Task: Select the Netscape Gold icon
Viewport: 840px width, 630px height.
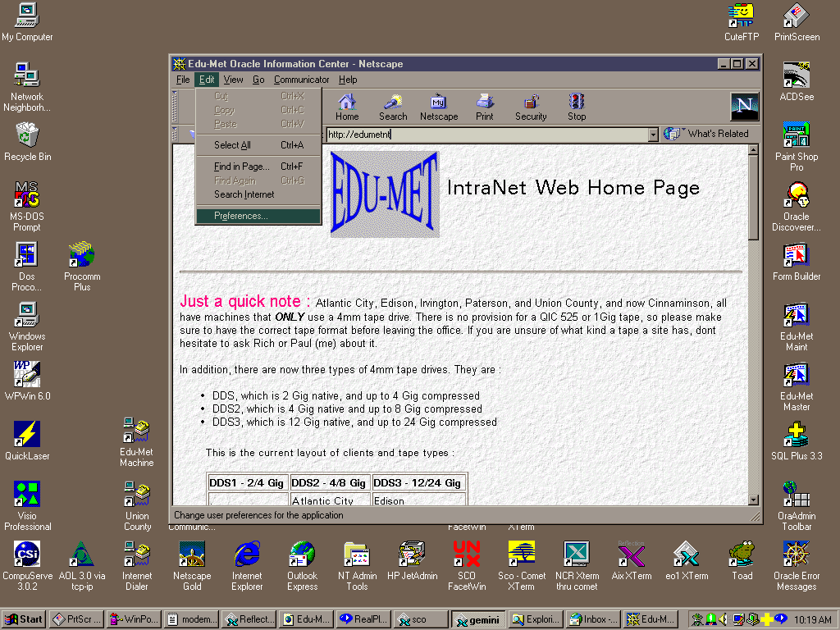Action: pyautogui.click(x=192, y=566)
